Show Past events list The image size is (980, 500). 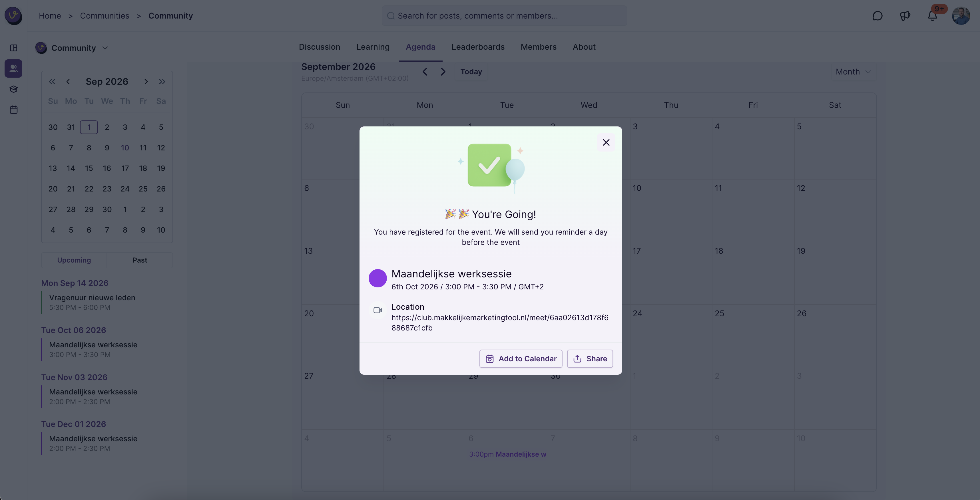[140, 260]
